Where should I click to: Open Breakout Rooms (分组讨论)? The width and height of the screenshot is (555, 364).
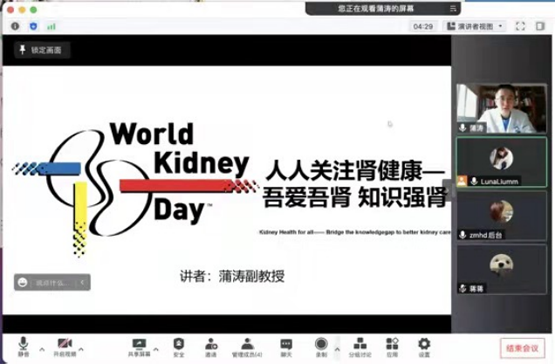(360, 347)
